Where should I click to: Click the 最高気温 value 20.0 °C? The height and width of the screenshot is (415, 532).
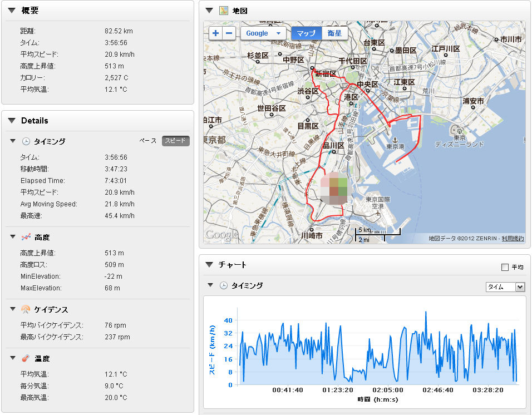tap(116, 397)
